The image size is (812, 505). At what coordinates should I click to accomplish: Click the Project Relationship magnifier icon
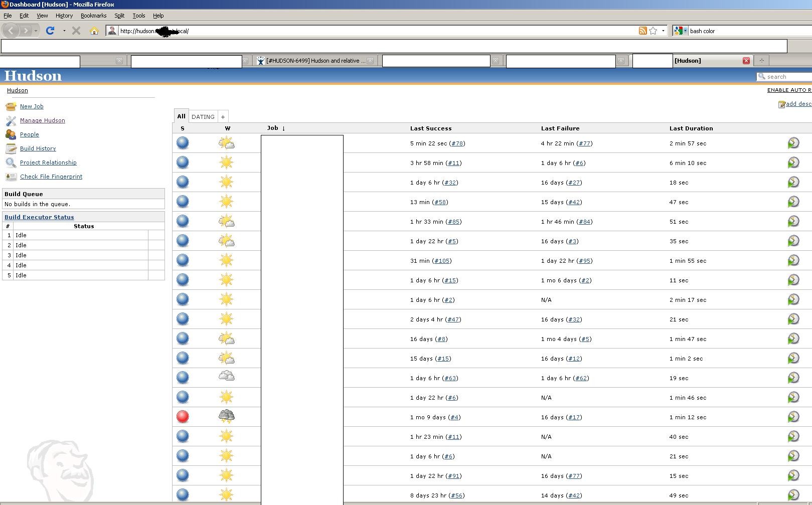(11, 162)
